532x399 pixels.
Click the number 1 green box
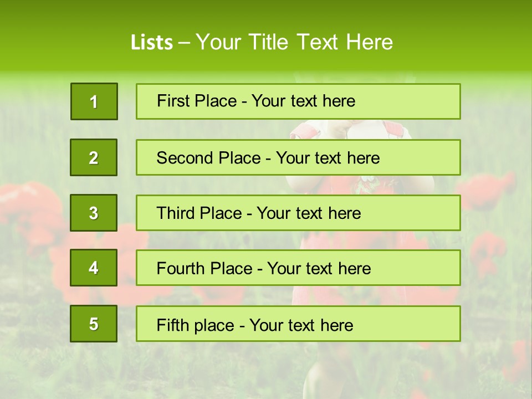[94, 101]
